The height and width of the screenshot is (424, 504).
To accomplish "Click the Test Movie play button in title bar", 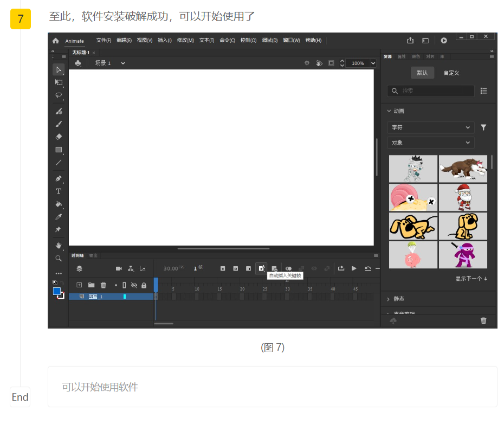I will pos(443,41).
